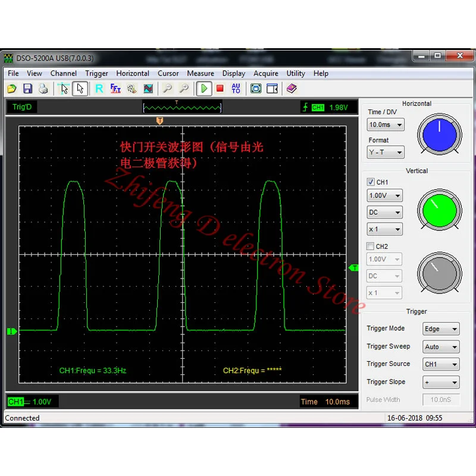This screenshot has width=476, height=476.
Task: Open the Format Y-T dropdown
Action: [x=386, y=152]
